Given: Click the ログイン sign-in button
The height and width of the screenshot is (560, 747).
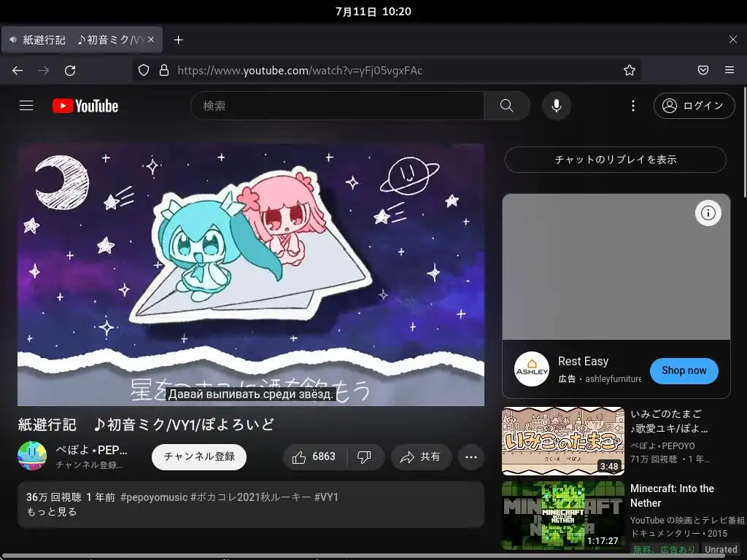Looking at the screenshot, I should (694, 106).
